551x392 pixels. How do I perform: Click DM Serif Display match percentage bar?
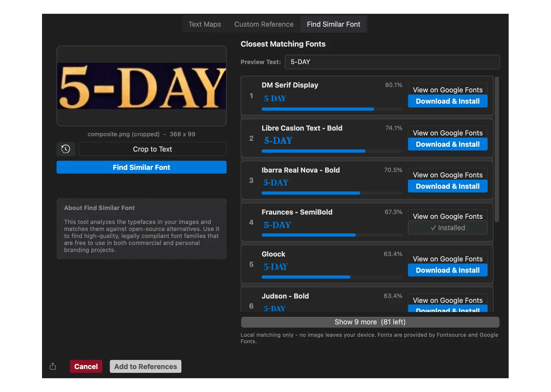coord(332,109)
